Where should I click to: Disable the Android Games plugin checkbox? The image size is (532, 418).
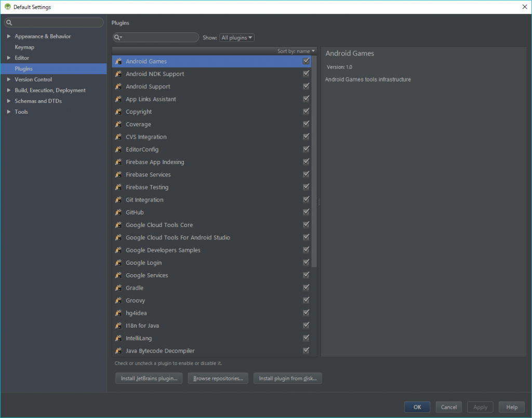[x=306, y=61]
